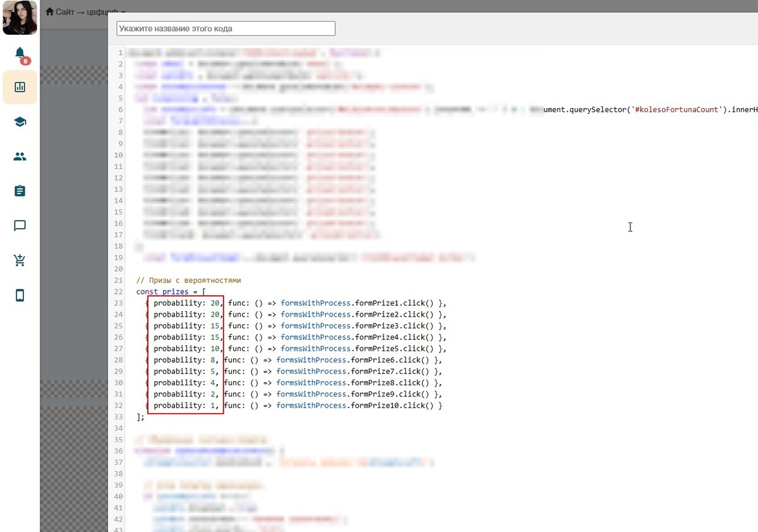Focus the code name input field

pyautogui.click(x=226, y=28)
